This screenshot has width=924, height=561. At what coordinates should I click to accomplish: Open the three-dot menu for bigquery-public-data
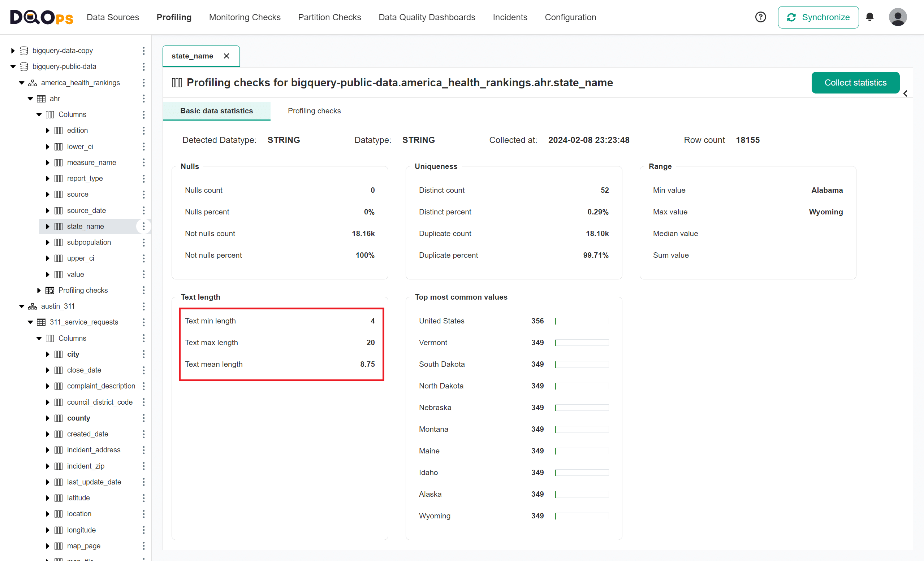click(144, 66)
